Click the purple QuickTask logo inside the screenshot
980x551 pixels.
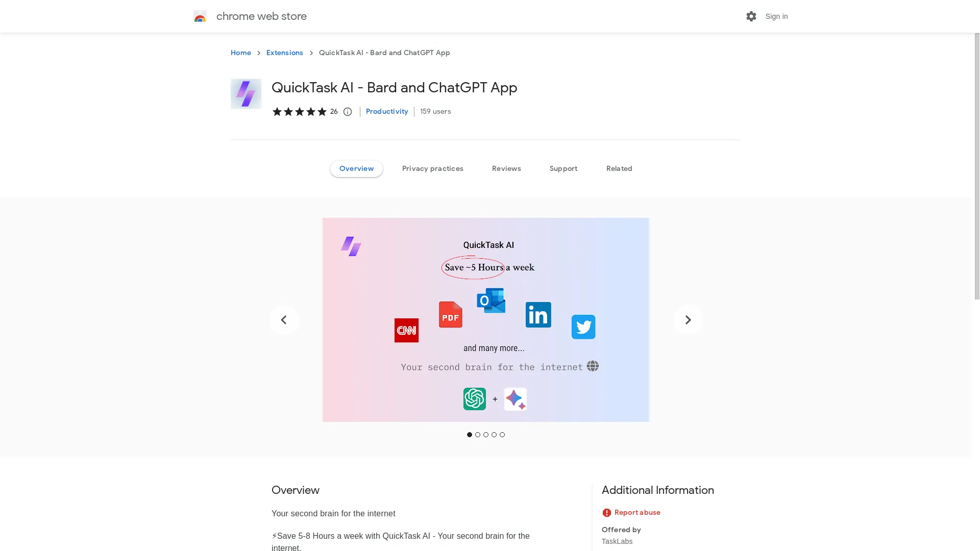coord(351,246)
